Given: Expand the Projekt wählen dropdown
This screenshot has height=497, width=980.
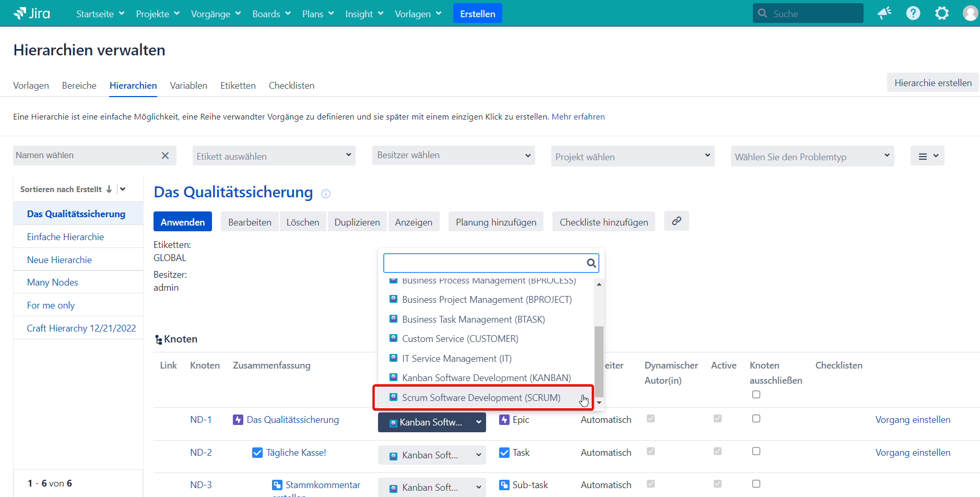Looking at the screenshot, I should 632,156.
